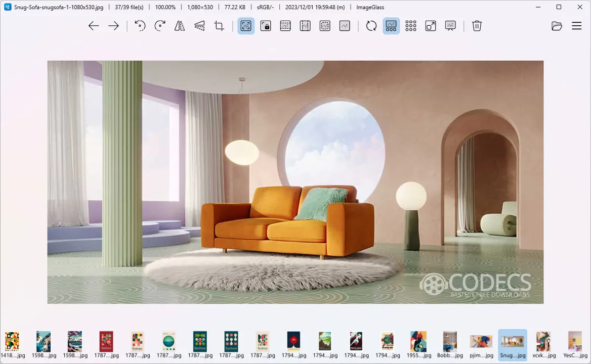
Task: Open the main hamburger menu
Action: coord(577,26)
